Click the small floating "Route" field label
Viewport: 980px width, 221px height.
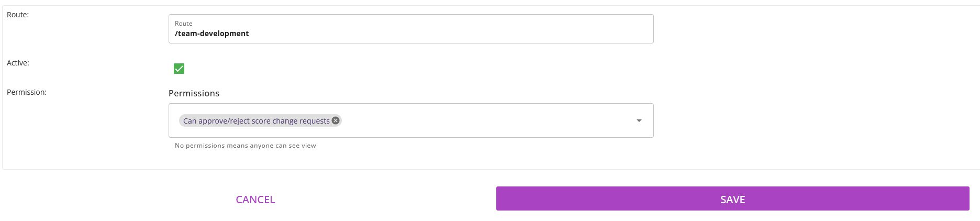coord(184,24)
